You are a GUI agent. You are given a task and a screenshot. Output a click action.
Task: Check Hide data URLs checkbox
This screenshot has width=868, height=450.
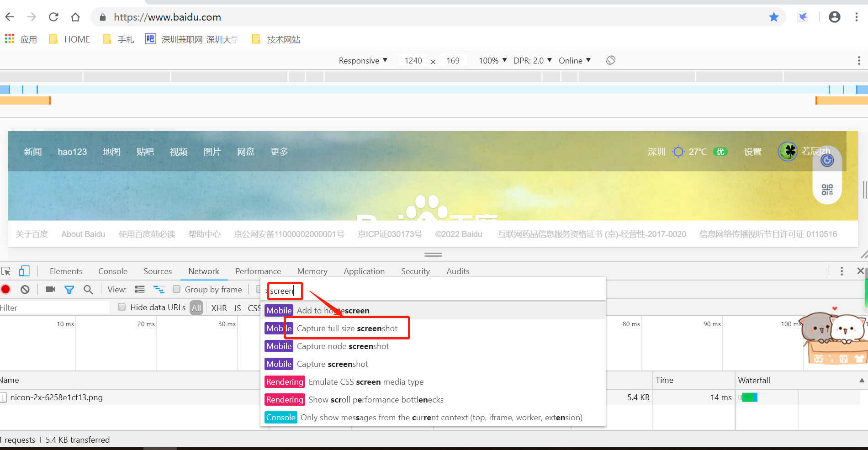click(x=122, y=307)
